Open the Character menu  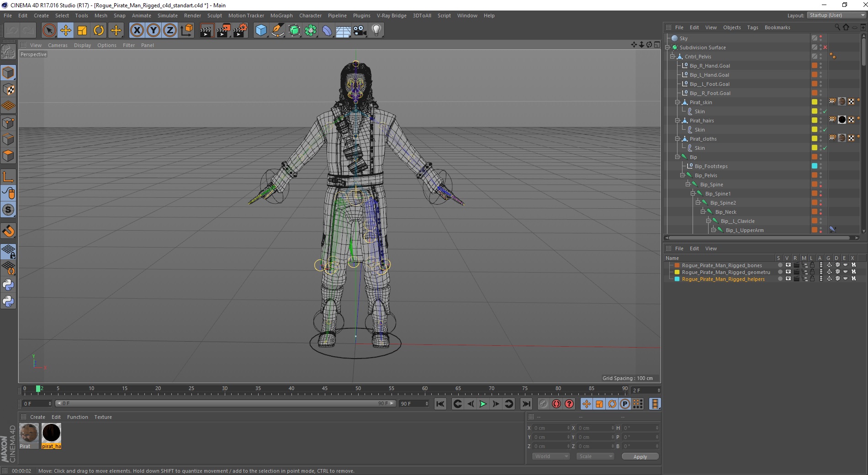pyautogui.click(x=310, y=16)
